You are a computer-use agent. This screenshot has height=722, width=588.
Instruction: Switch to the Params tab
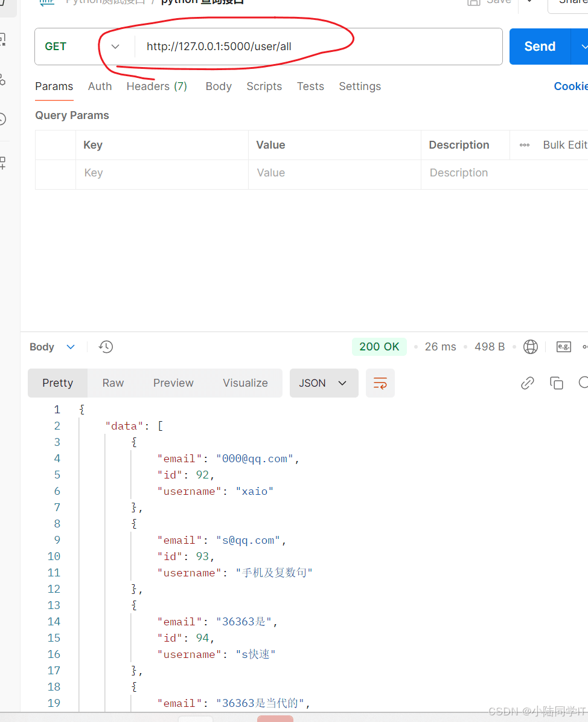[54, 86]
